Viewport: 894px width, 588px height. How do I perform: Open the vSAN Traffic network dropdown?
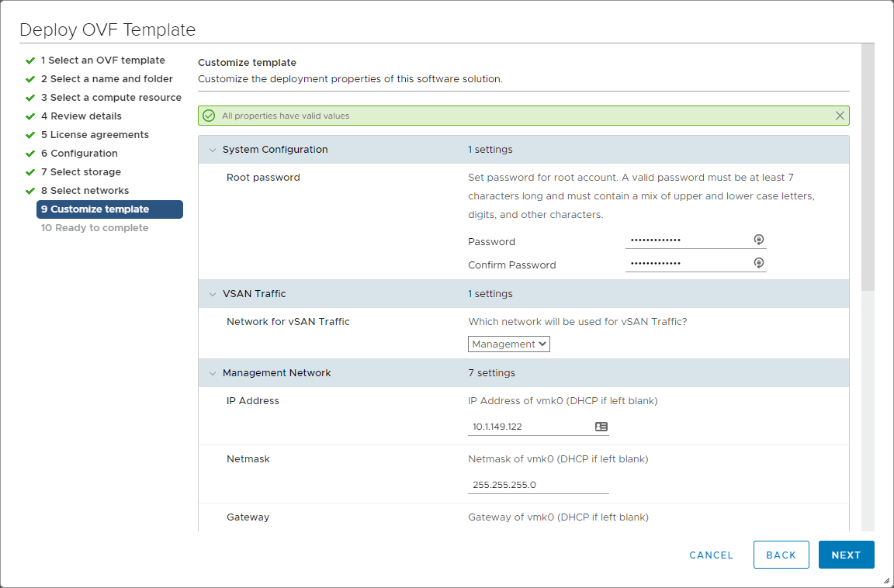click(509, 344)
